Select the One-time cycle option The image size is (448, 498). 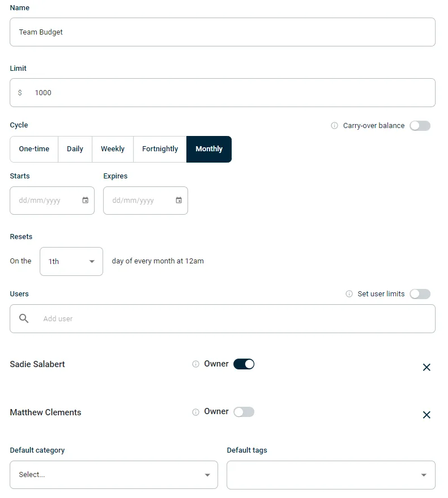click(x=33, y=149)
